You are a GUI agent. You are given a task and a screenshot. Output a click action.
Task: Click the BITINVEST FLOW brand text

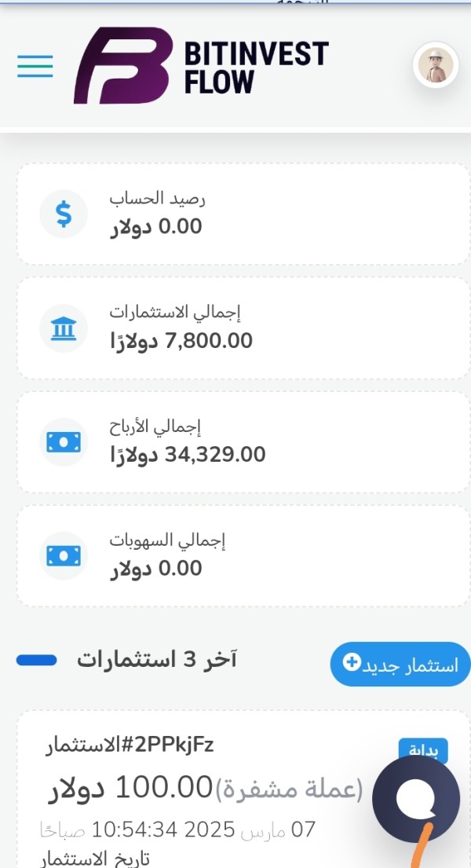[255, 67]
